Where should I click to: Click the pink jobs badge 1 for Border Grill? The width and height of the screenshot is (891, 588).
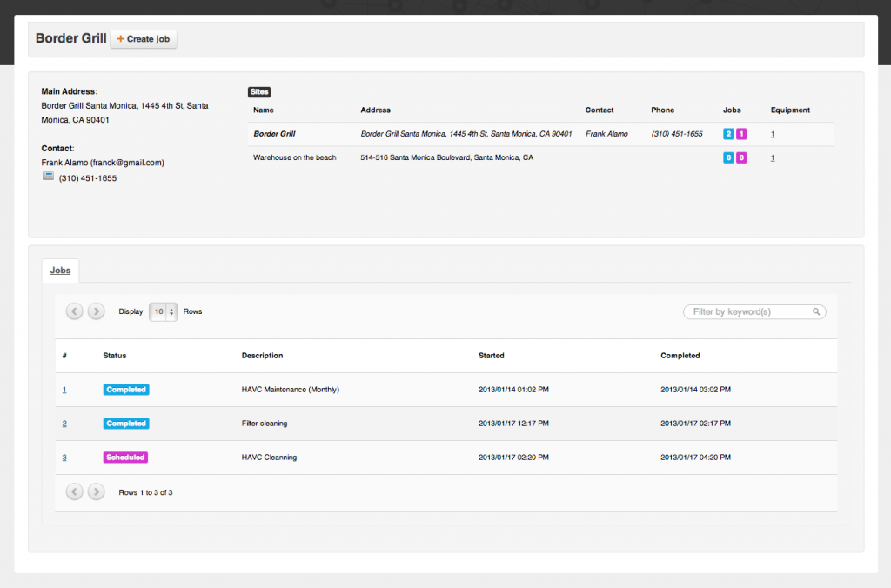pyautogui.click(x=741, y=134)
